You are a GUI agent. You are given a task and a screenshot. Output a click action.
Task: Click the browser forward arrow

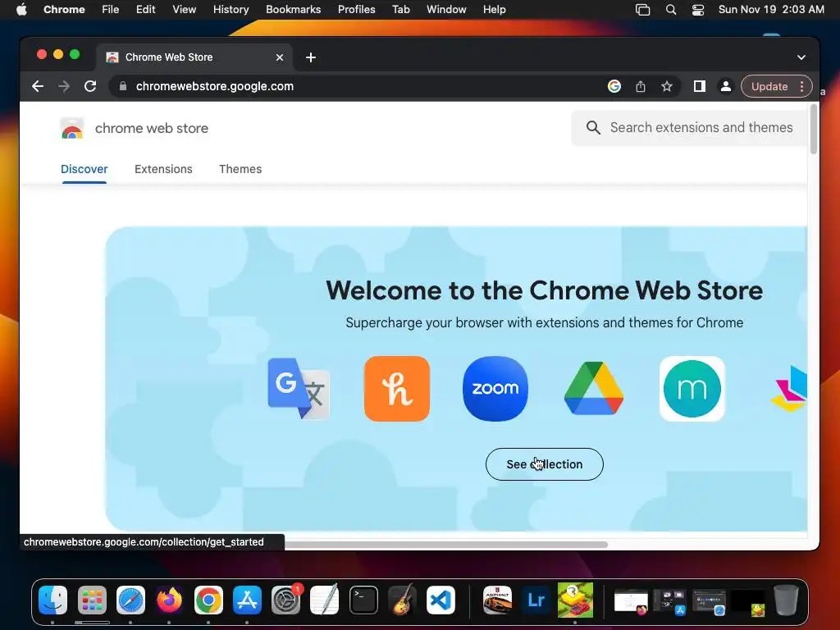[64, 86]
